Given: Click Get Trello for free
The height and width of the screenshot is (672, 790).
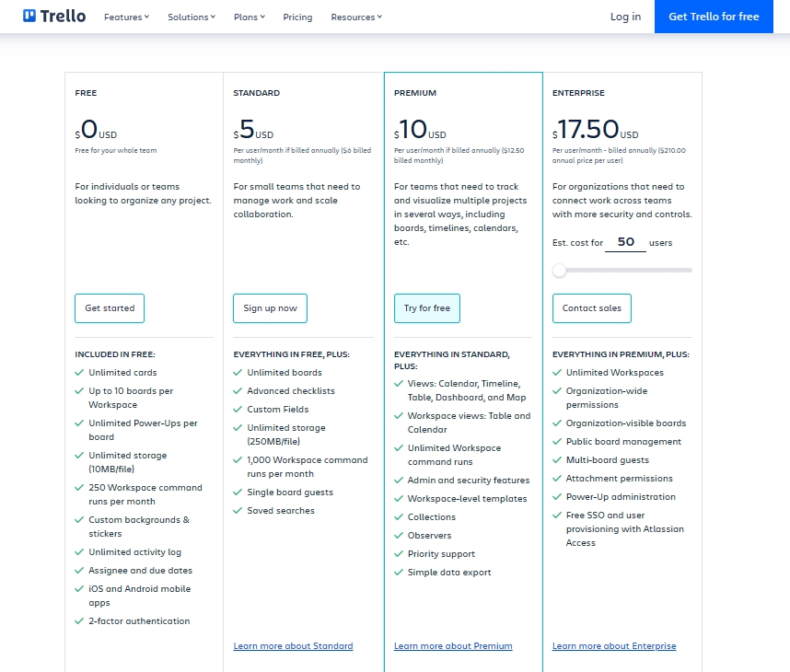Looking at the screenshot, I should [714, 17].
